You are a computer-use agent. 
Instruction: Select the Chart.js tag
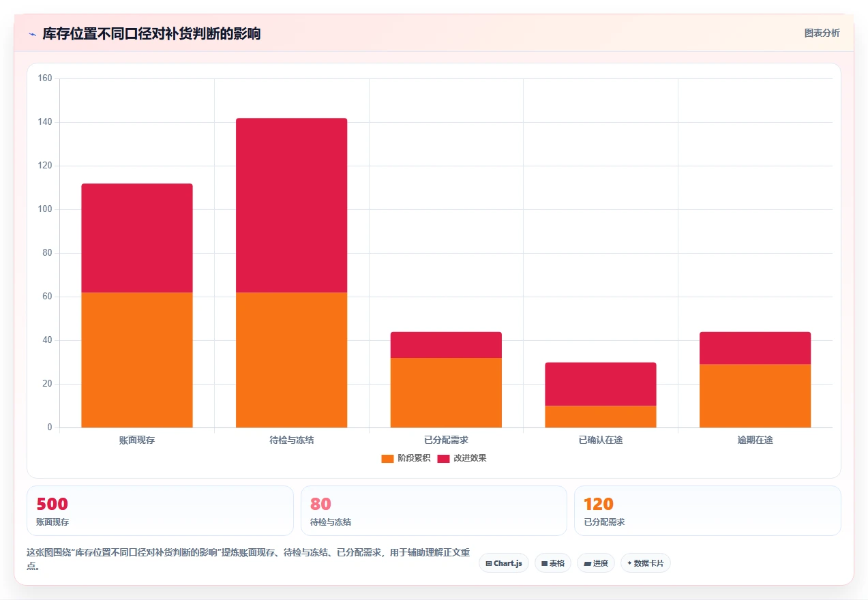tap(504, 563)
